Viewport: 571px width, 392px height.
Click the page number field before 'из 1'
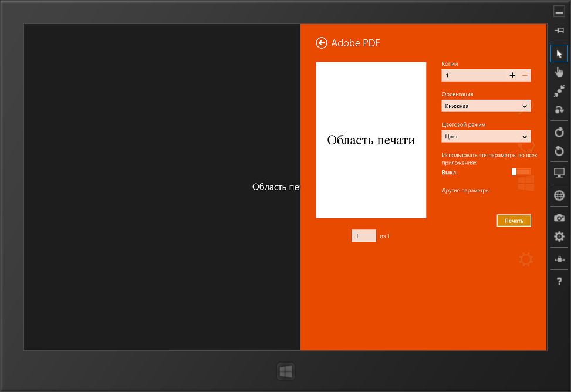tap(363, 236)
